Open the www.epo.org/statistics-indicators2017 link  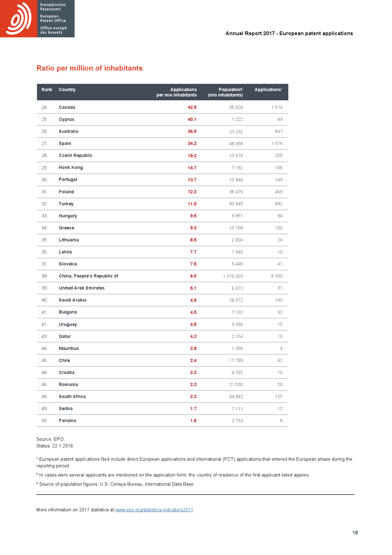click(x=154, y=510)
